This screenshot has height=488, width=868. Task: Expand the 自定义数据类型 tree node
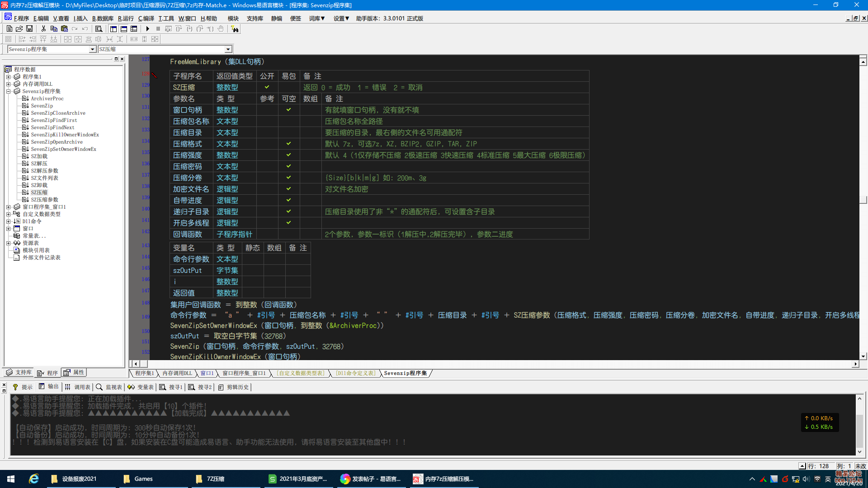point(8,214)
